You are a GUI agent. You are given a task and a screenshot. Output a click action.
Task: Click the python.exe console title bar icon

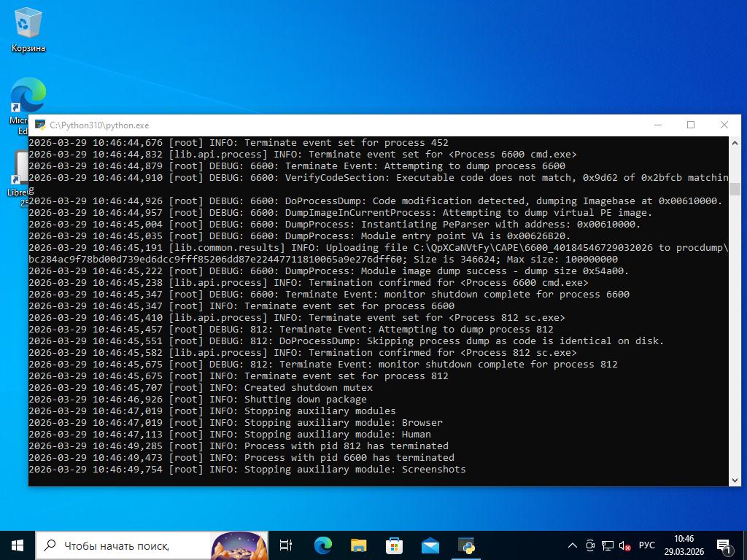point(39,125)
